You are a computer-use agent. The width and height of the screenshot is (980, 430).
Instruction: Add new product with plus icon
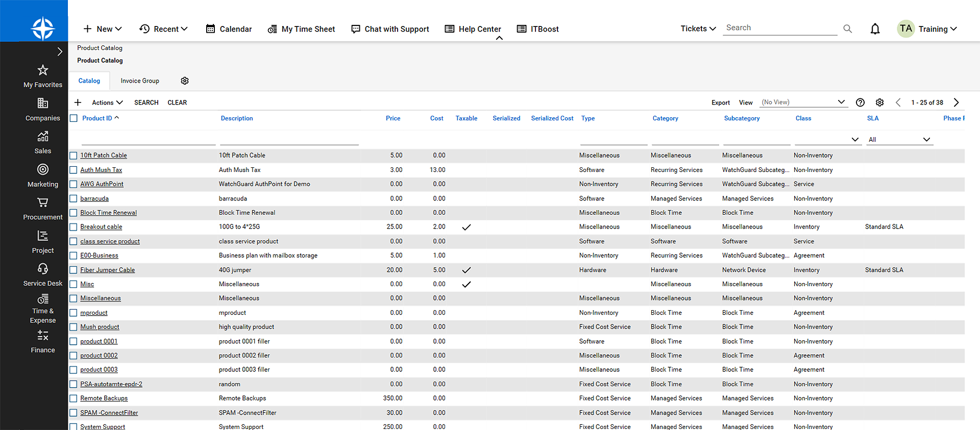(78, 103)
